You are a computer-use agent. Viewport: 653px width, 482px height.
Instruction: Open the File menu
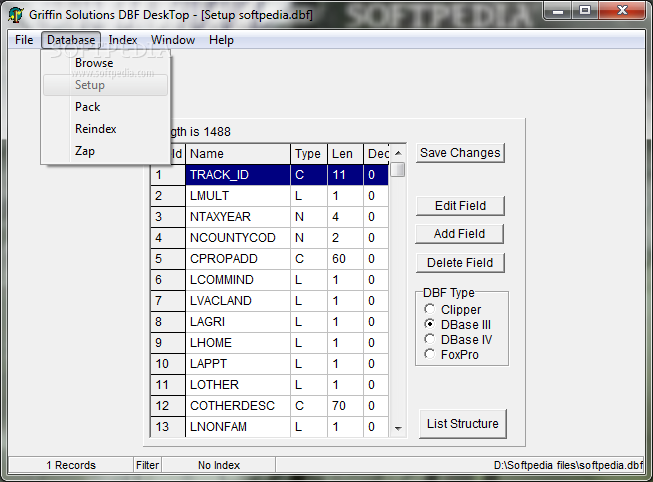pos(24,40)
